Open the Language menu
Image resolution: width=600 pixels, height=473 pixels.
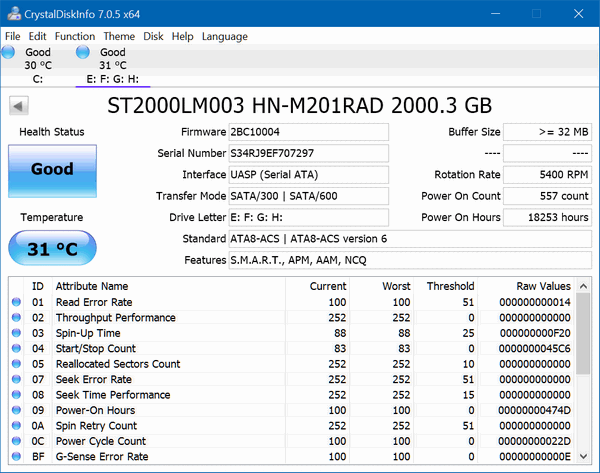point(225,36)
